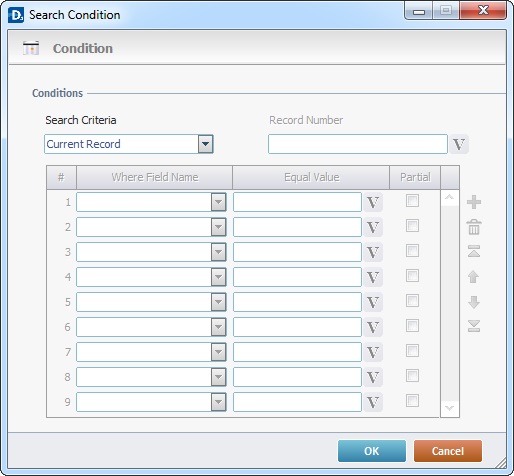Click the OK button
The width and height of the screenshot is (514, 476).
[x=372, y=451]
